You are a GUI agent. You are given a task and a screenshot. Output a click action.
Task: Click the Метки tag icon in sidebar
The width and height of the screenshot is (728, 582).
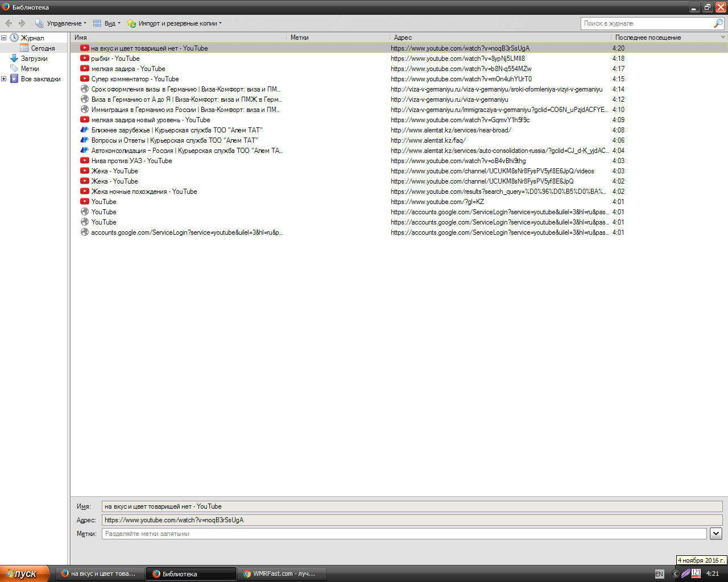14,69
